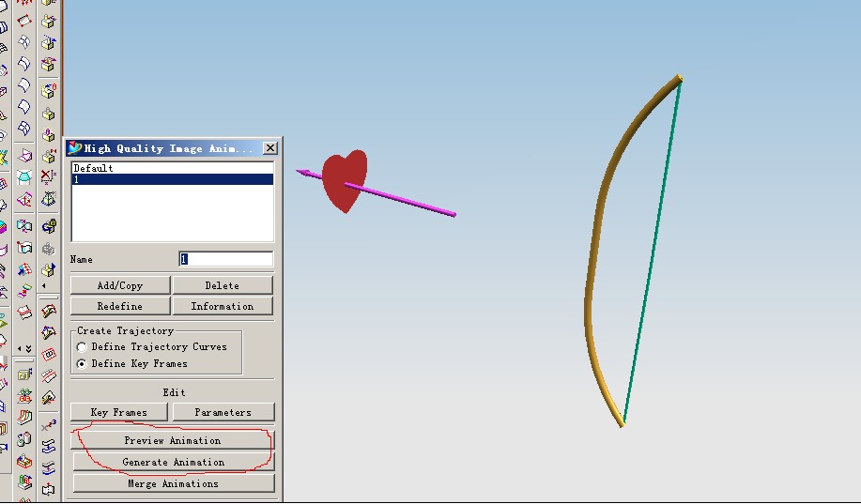Open the Key Frames editor
861x504 pixels.
click(119, 412)
